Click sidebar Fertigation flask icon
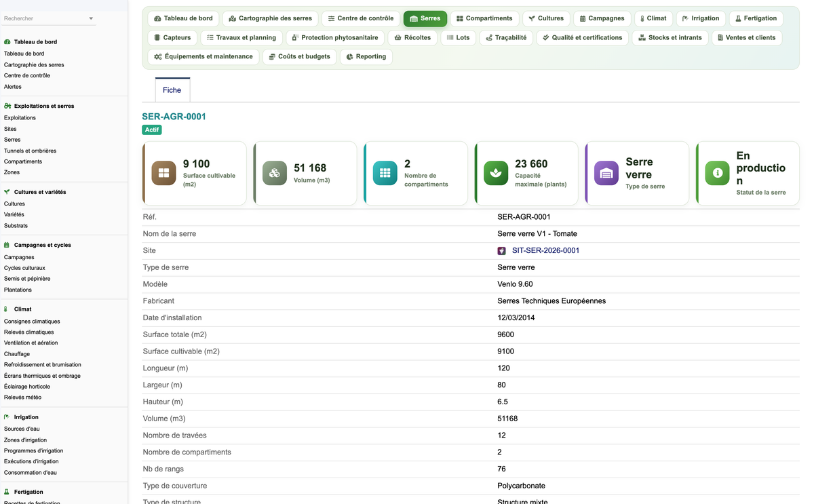This screenshot has height=504, width=814. tap(7, 492)
